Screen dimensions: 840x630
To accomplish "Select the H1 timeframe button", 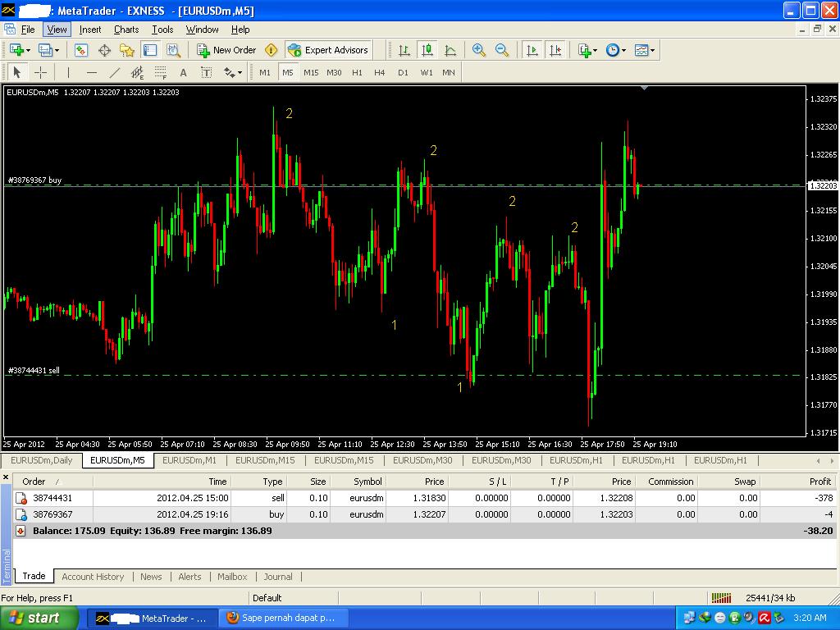I will [357, 72].
